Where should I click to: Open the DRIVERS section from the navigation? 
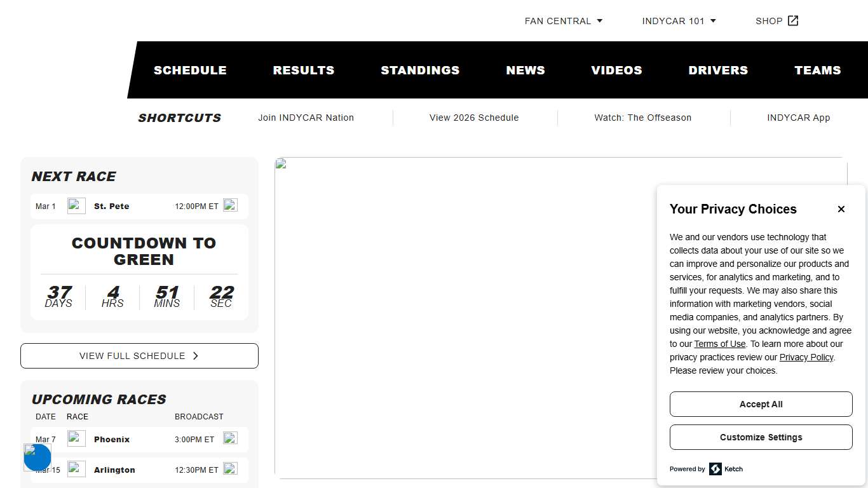point(718,70)
